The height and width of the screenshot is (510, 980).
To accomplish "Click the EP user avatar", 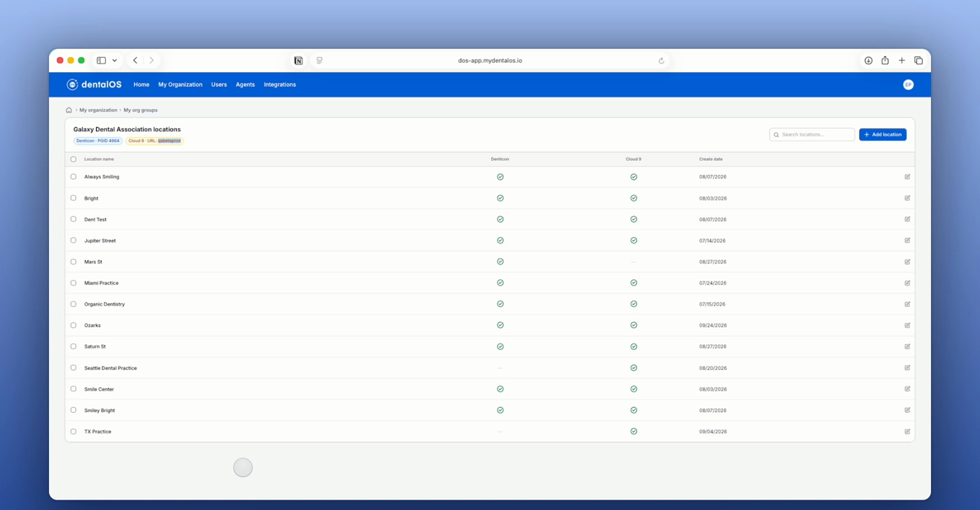I will click(908, 85).
